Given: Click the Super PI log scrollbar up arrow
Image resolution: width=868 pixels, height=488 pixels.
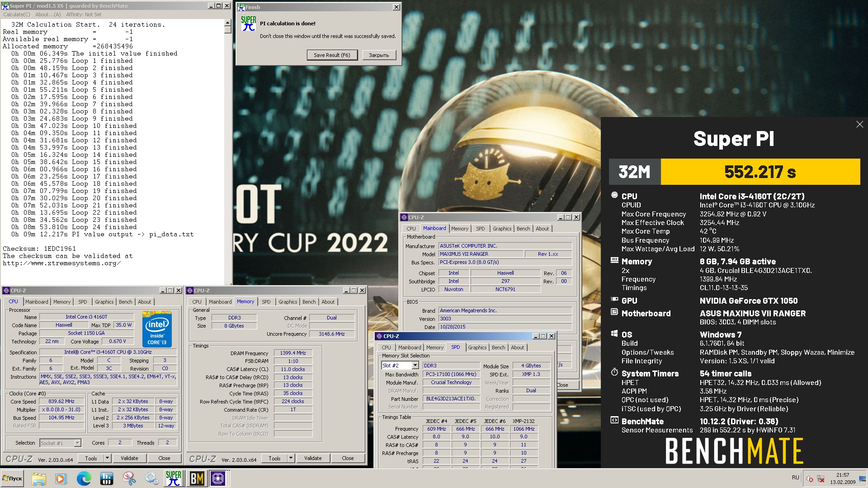Looking at the screenshot, I should point(227,23).
